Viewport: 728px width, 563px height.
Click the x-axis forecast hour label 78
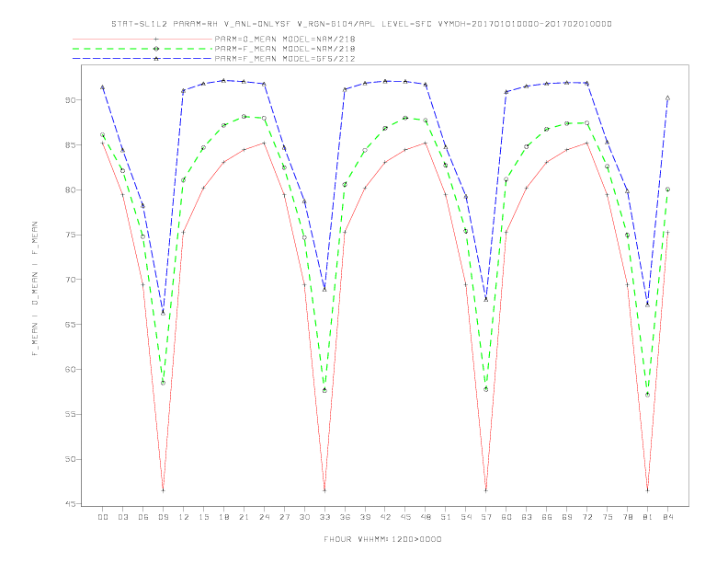click(627, 517)
